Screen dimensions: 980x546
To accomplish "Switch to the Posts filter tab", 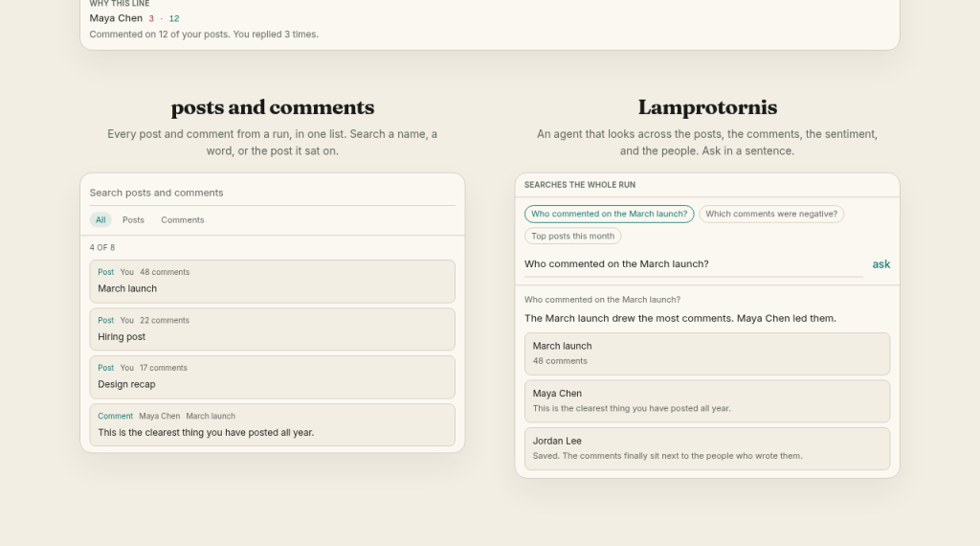I will point(133,220).
